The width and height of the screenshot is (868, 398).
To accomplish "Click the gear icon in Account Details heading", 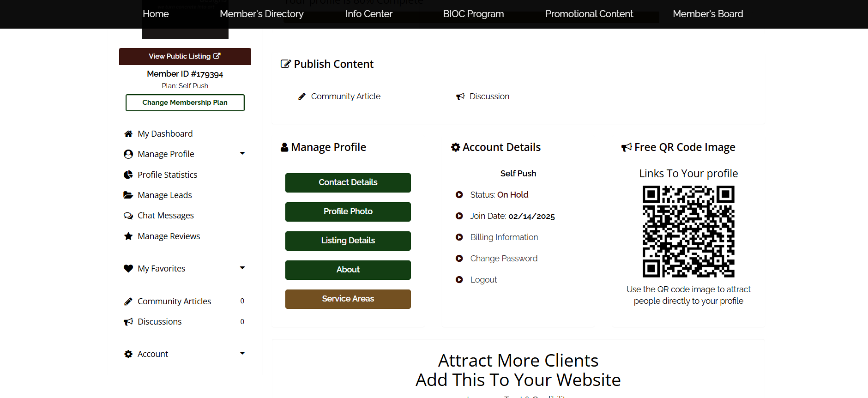I will (456, 147).
